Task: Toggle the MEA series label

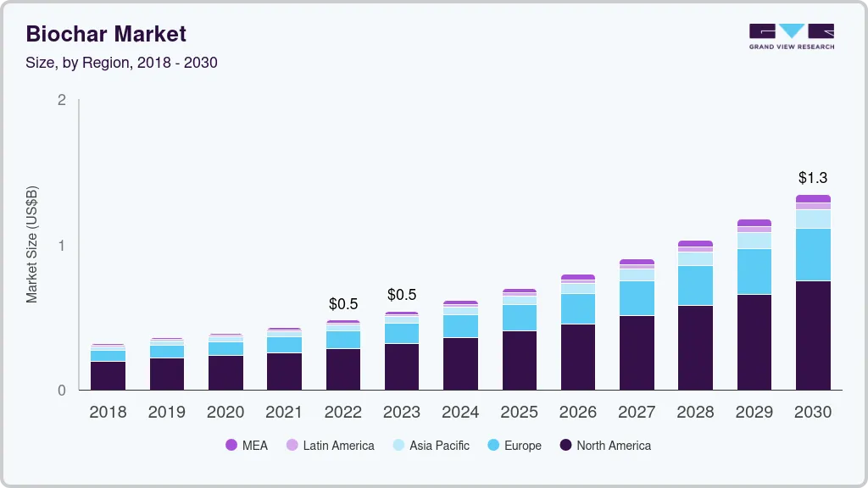Action: click(x=254, y=445)
